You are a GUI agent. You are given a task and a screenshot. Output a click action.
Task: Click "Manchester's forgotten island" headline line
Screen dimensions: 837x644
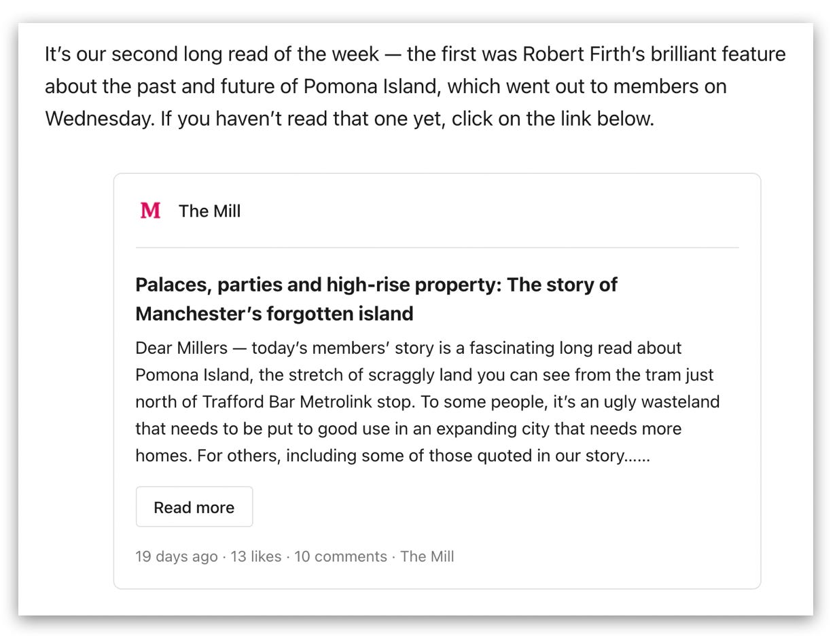(x=274, y=314)
